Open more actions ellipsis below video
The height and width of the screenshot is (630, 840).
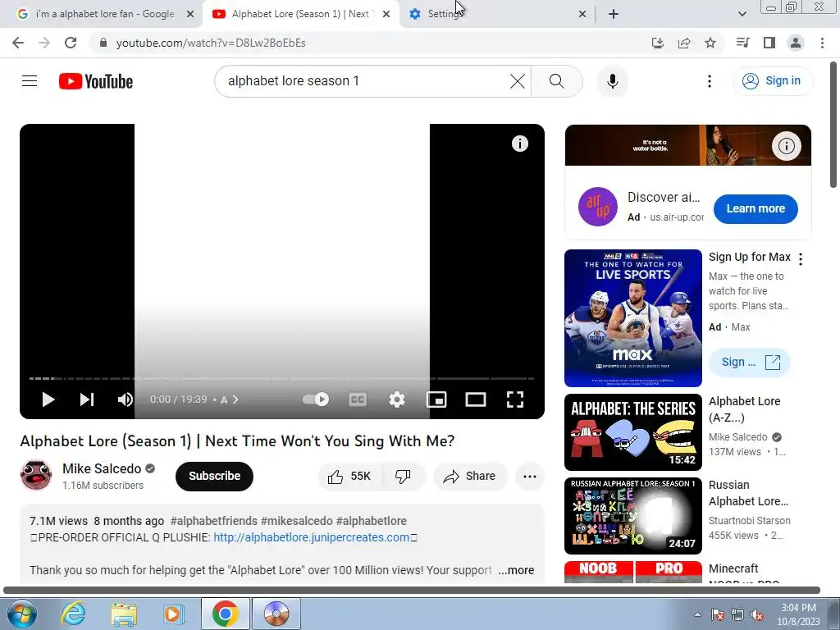click(529, 476)
